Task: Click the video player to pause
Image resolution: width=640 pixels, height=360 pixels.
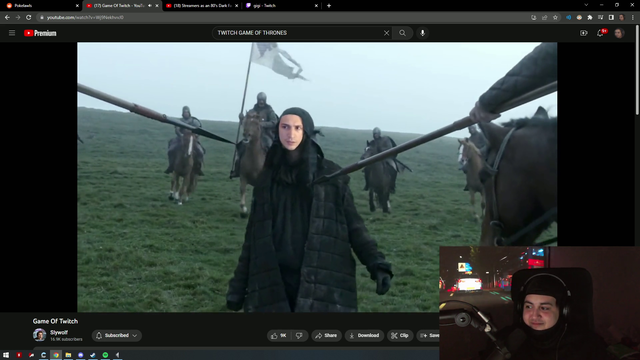Action: click(x=317, y=177)
